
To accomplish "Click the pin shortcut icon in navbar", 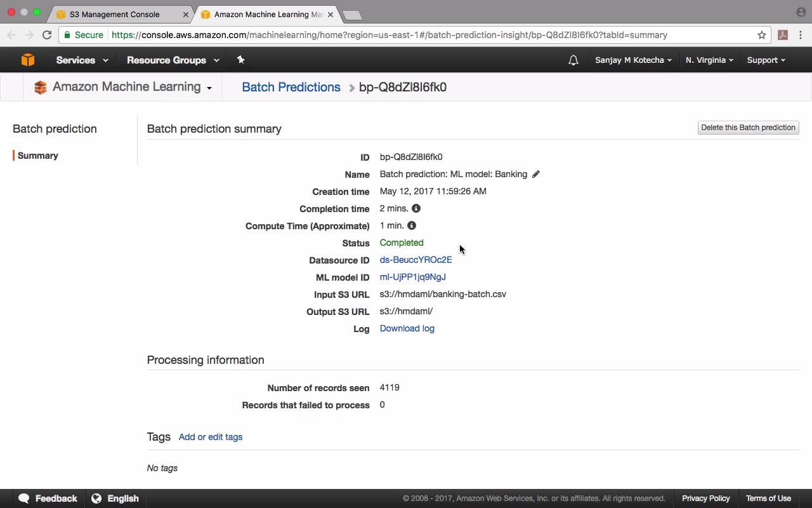I will click(x=240, y=60).
